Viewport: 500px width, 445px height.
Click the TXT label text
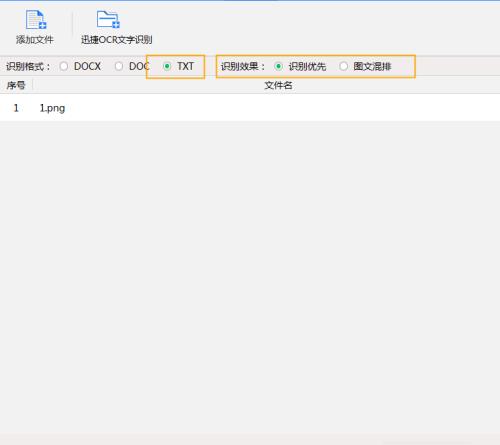tap(185, 66)
